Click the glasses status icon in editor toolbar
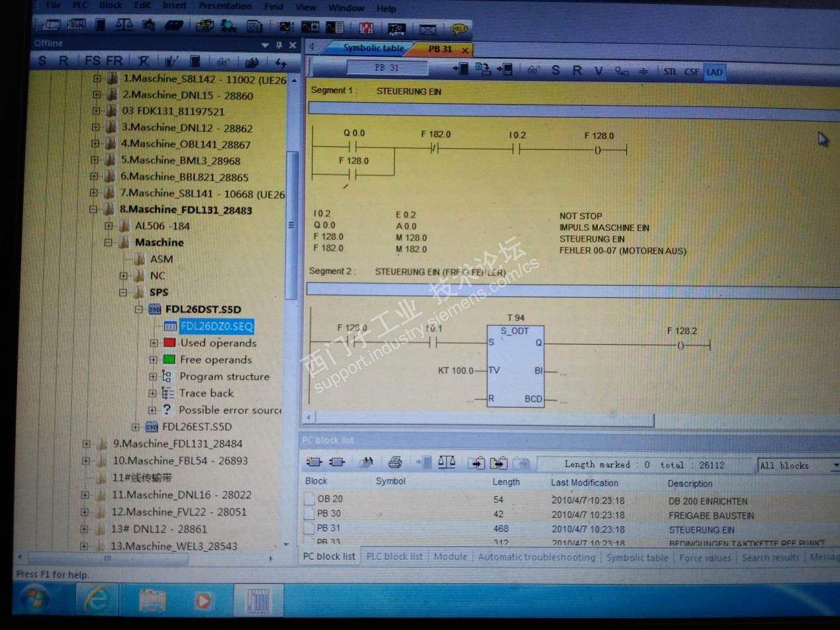 tap(533, 70)
